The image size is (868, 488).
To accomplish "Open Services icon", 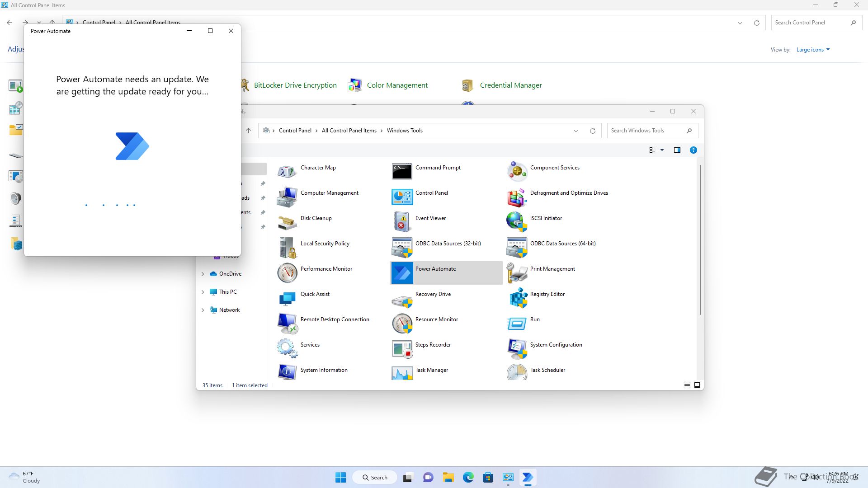I will click(x=287, y=349).
